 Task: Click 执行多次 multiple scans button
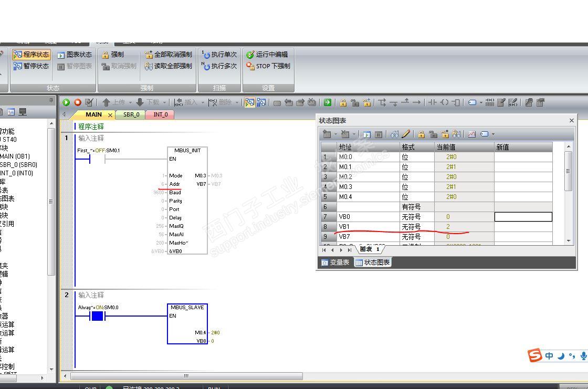point(219,66)
